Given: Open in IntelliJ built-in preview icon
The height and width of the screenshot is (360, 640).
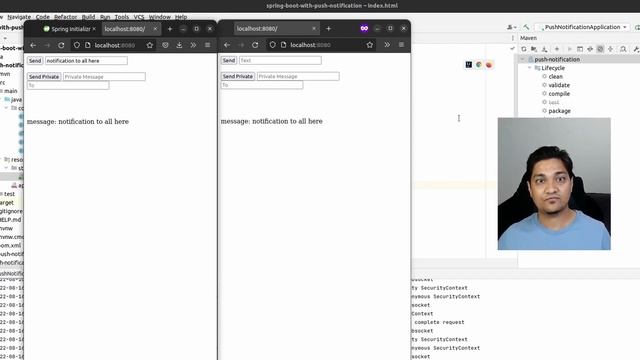Looking at the screenshot, I should [x=469, y=64].
